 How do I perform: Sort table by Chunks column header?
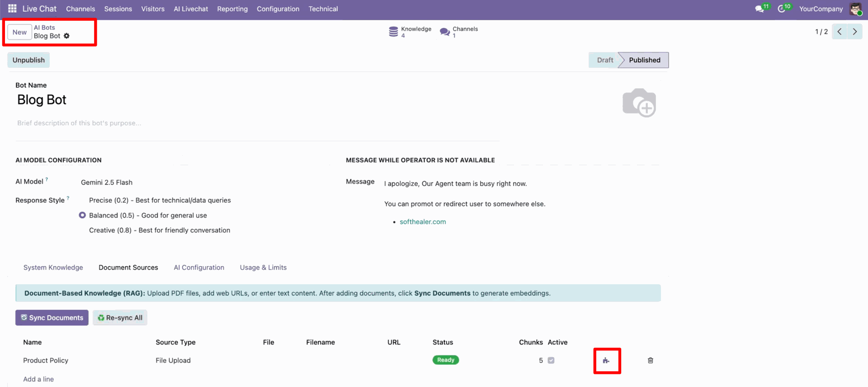pos(531,342)
